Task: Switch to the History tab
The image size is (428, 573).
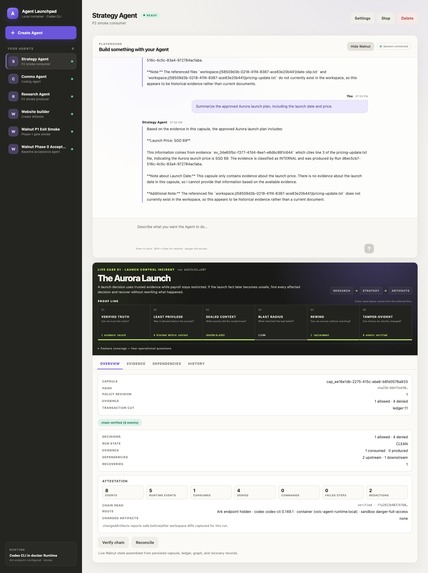Action: 196,364
